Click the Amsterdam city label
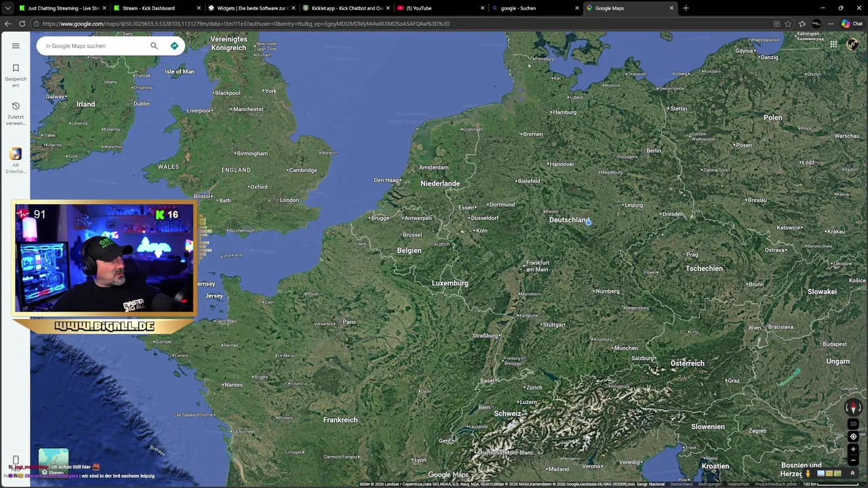The height and width of the screenshot is (488, 868). pyautogui.click(x=433, y=167)
